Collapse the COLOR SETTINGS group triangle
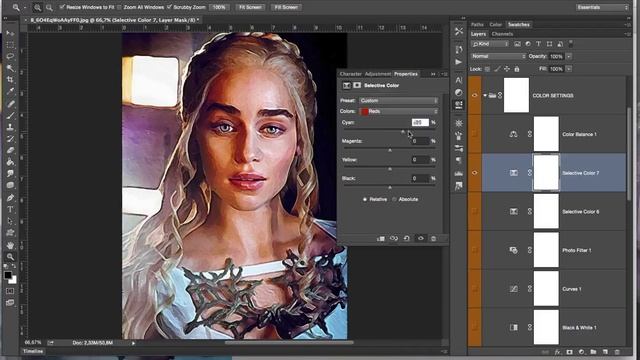 coord(485,96)
